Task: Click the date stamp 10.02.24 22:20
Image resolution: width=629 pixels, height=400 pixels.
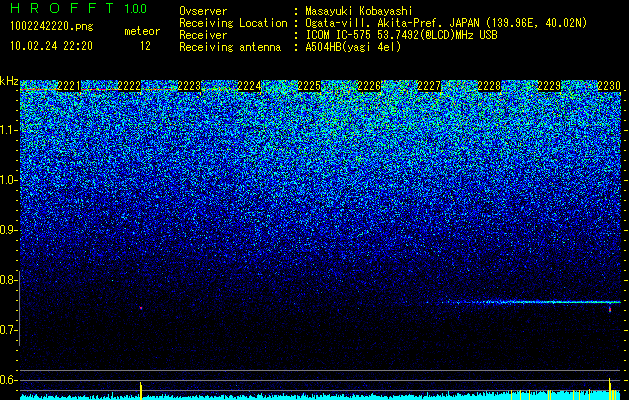Action: [x=51, y=46]
